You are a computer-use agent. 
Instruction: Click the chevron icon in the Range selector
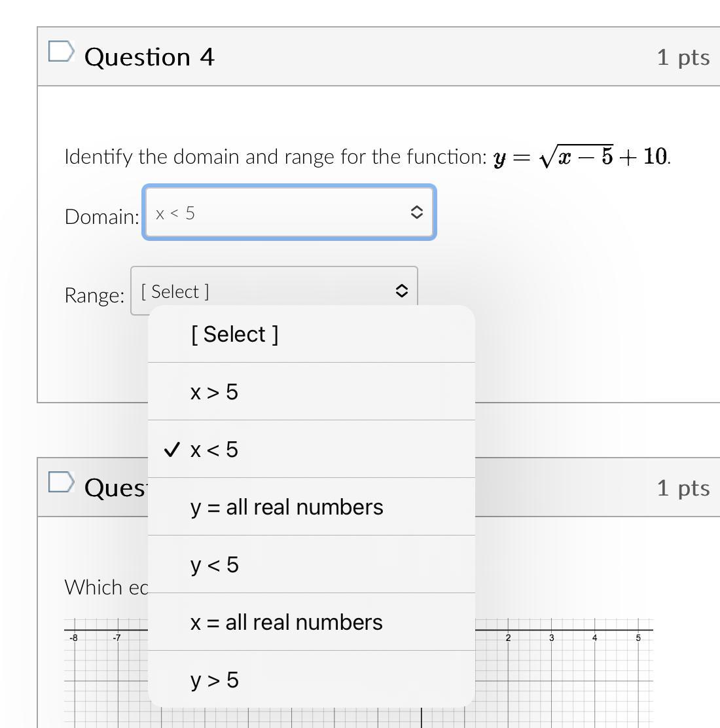point(402,289)
